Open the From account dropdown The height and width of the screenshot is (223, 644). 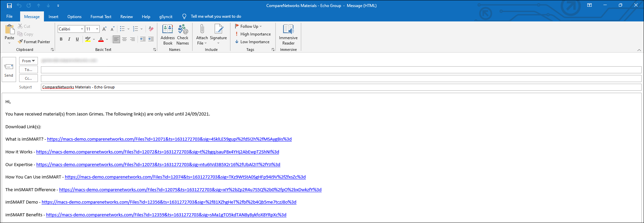click(x=29, y=61)
